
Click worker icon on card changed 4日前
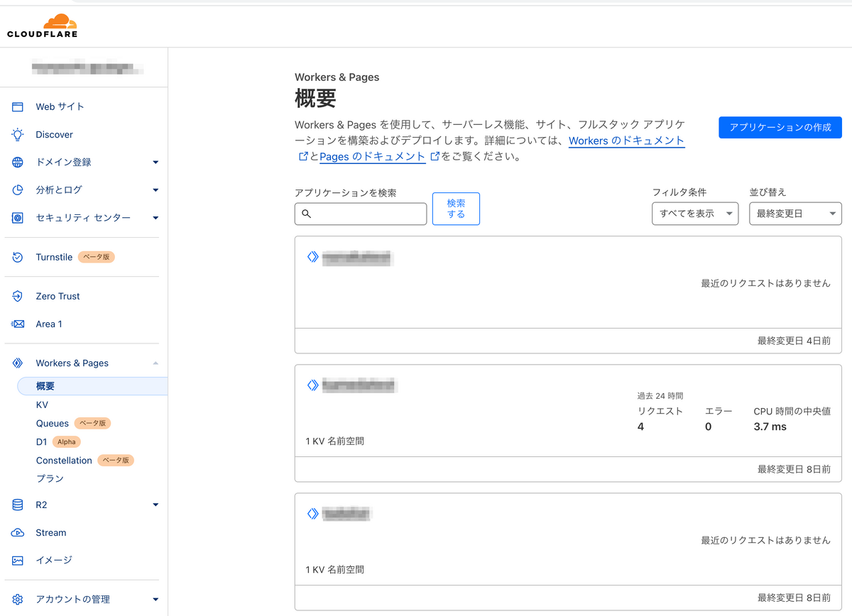[312, 257]
